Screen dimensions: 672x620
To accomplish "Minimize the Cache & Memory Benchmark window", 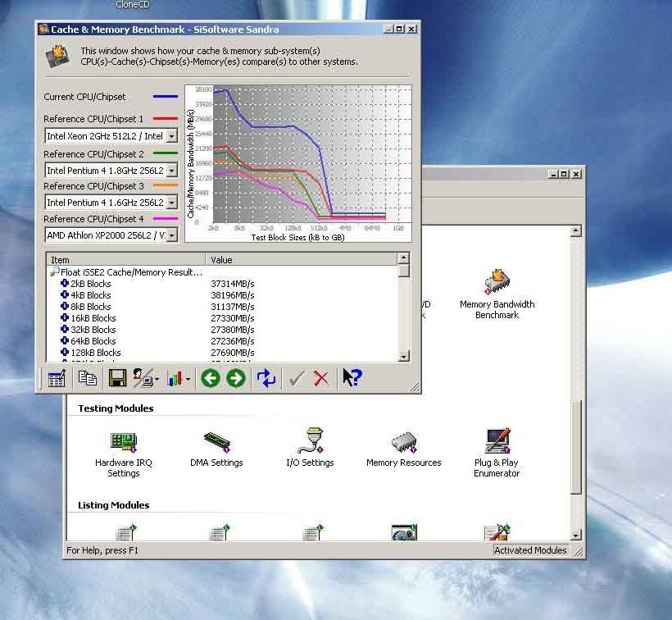I will tap(388, 30).
